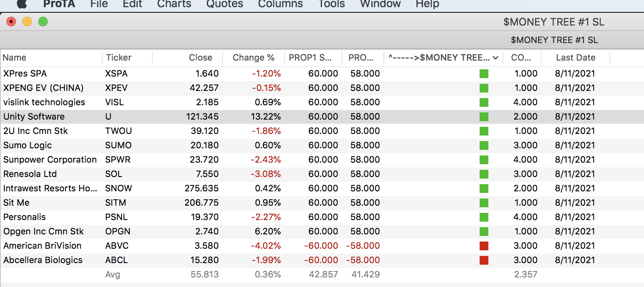644x287 pixels.
Task: Open the Columns menu
Action: click(280, 4)
